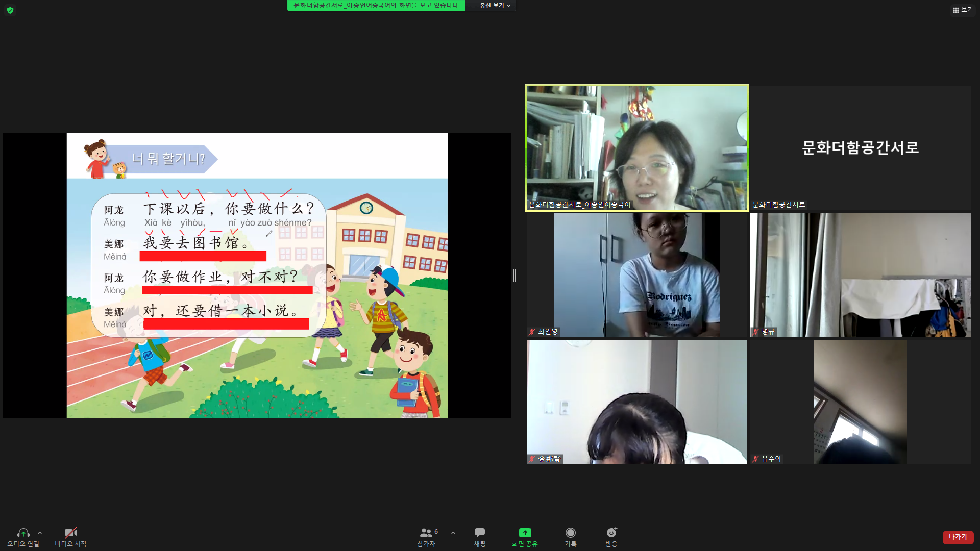Click the green share screen icon
This screenshot has height=551, width=980.
point(525,533)
